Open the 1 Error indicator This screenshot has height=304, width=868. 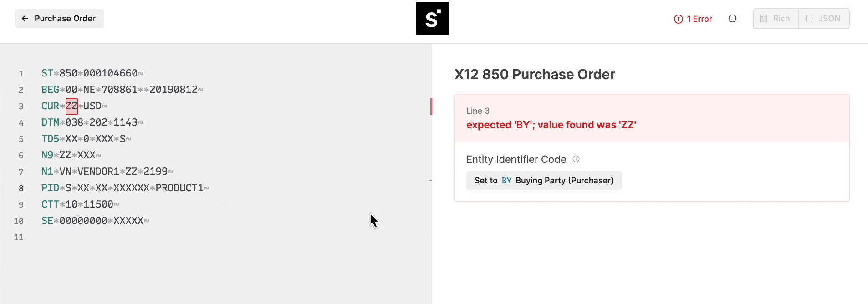point(693,19)
